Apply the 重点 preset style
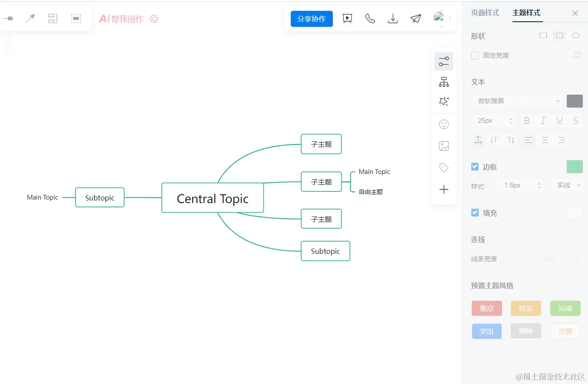 [486, 308]
